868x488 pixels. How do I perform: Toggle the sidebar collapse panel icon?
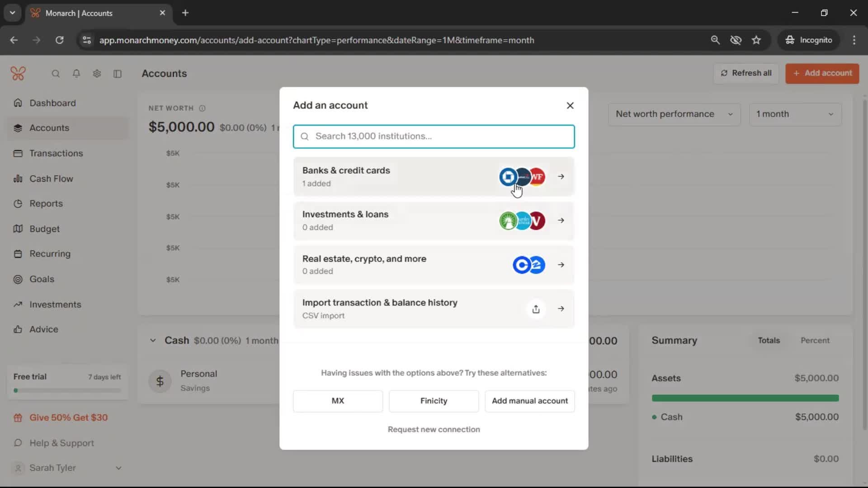click(x=118, y=74)
